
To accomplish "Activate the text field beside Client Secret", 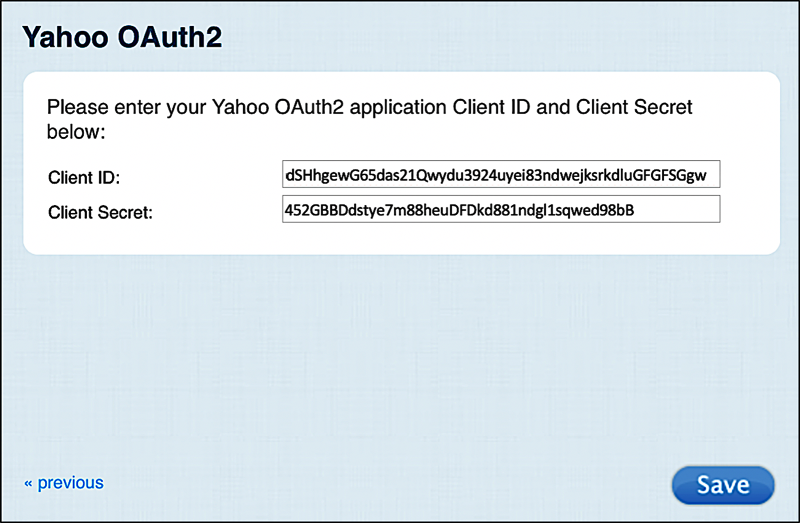I will point(501,210).
